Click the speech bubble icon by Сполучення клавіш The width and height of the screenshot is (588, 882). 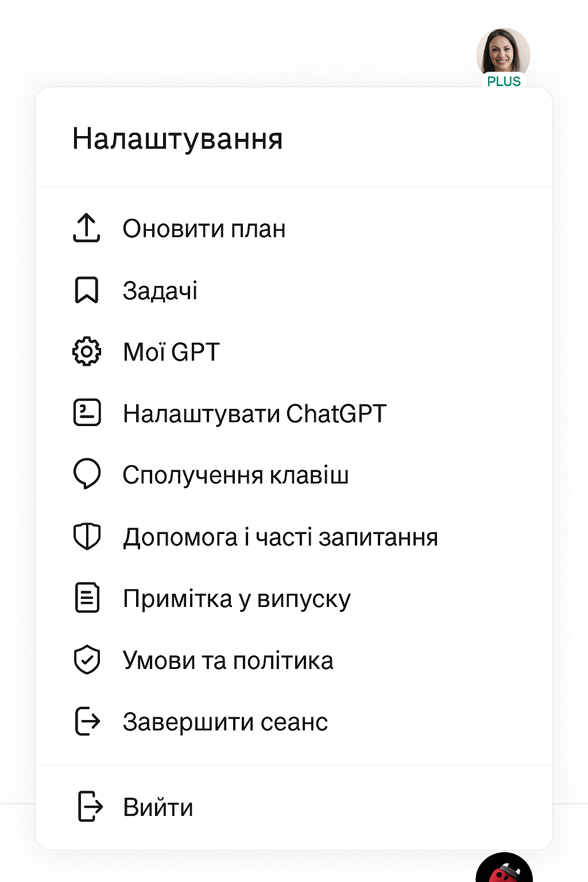(87, 474)
